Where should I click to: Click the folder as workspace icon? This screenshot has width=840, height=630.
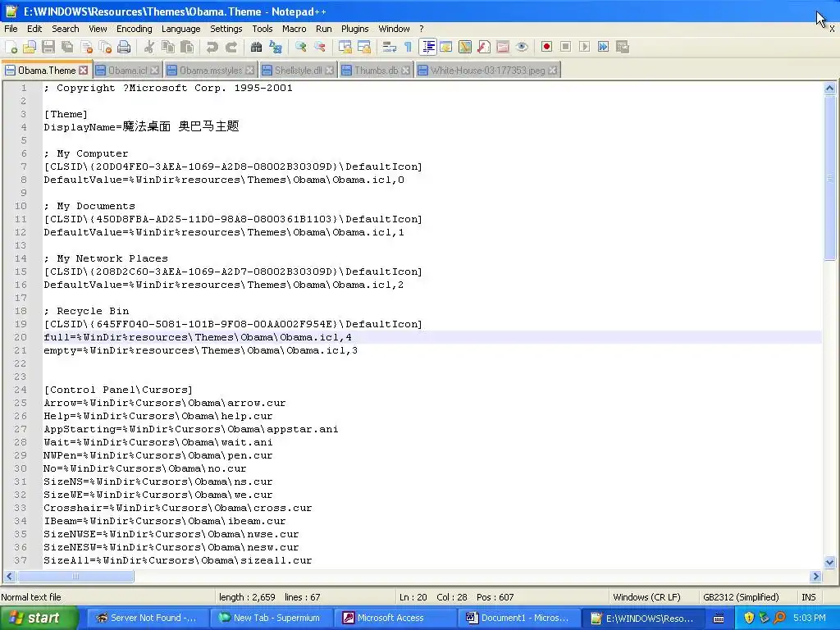503,47
